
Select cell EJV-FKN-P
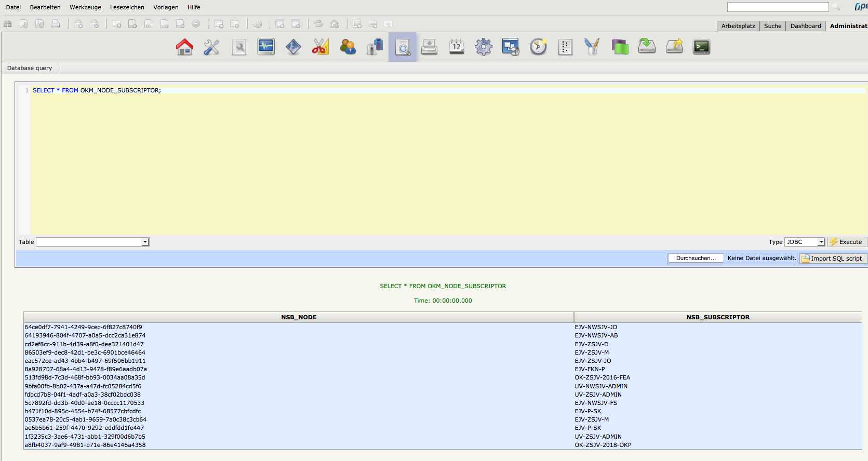(590, 369)
